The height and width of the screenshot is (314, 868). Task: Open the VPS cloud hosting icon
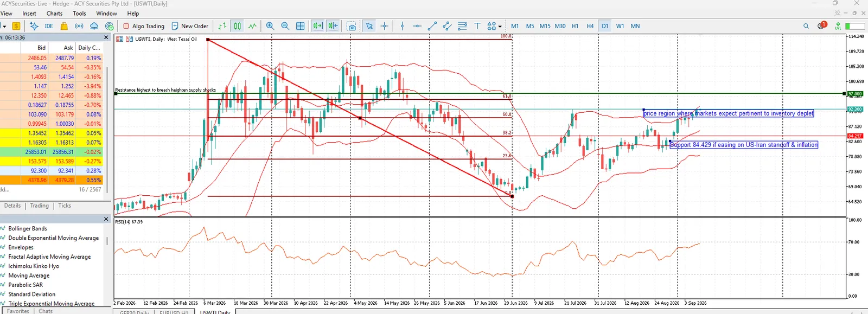click(94, 26)
